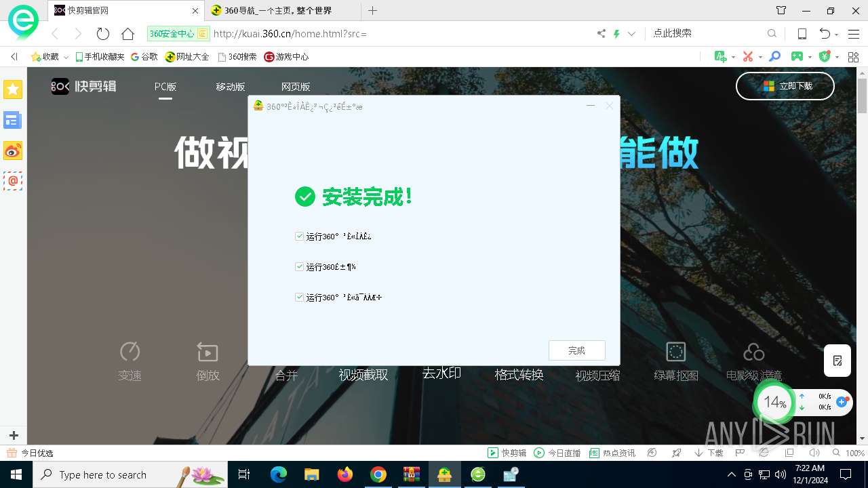Click the 14% memory accelerator ball
Image resolution: width=868 pixels, height=488 pixels.
[774, 403]
